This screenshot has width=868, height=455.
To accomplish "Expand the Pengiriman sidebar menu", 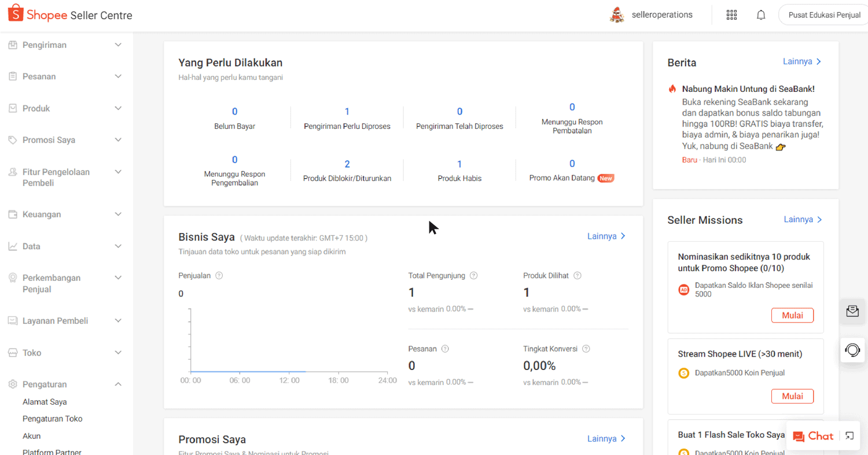I will (x=118, y=45).
